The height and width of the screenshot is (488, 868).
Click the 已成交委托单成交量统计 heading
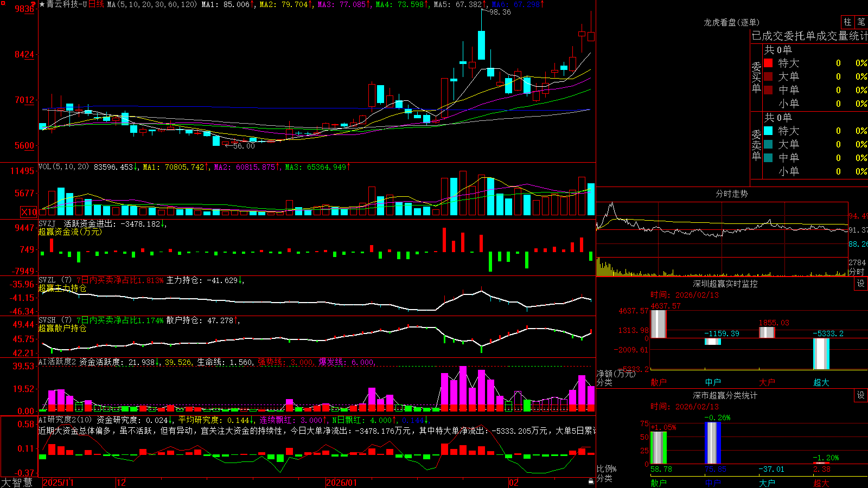click(x=809, y=36)
